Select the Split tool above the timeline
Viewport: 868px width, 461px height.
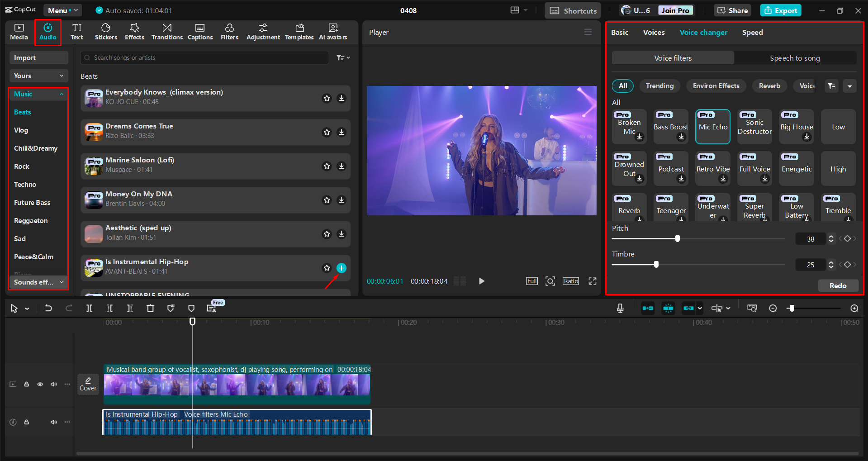89,308
